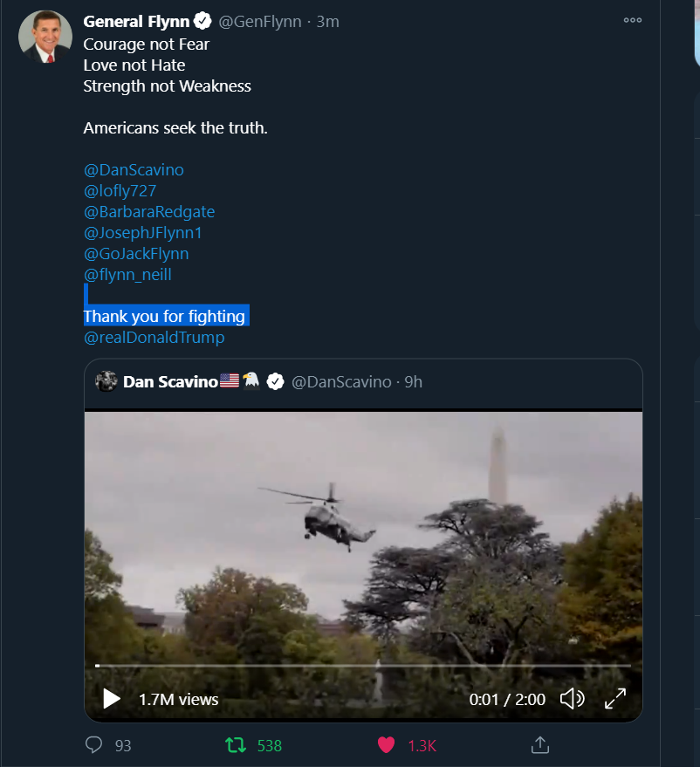Open the share tweet icon
Screen dimensions: 700x767
click(x=540, y=744)
